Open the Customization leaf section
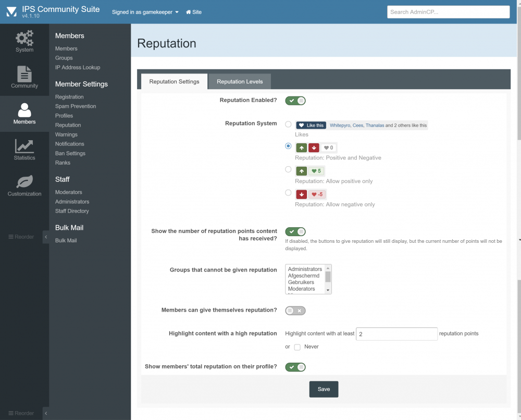The image size is (521, 420). tap(24, 186)
